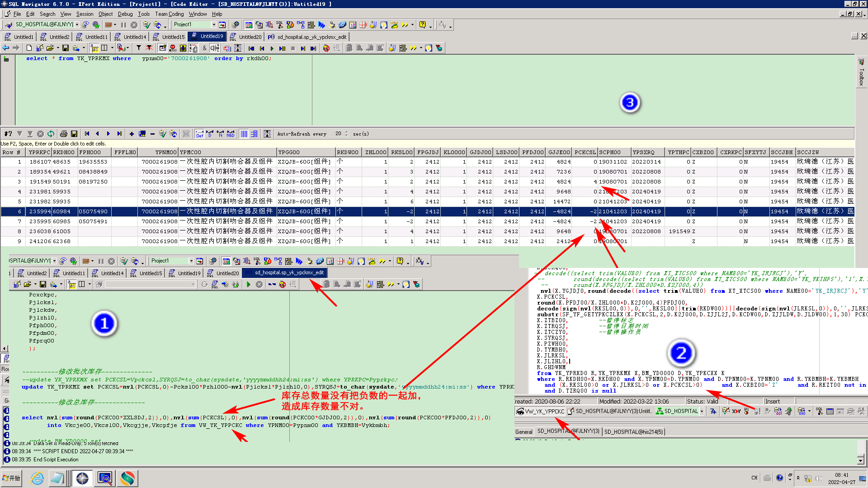The width and height of the screenshot is (868, 488).
Task: Click the refresh data icon in results toolbar
Action: (51, 134)
